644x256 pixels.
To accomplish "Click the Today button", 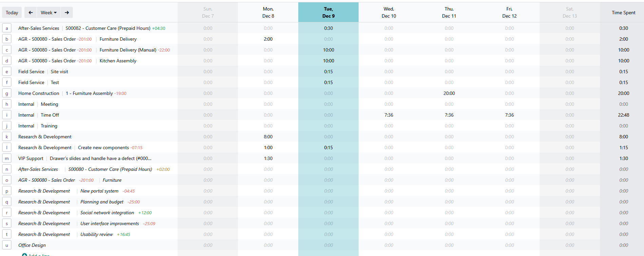I will 12,13.
